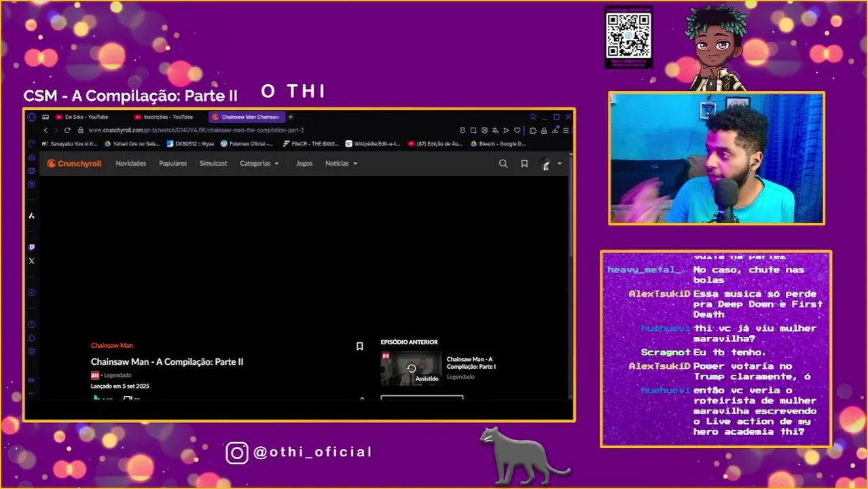Click the heart favorite icon in address bar
Screen dimensions: 868x489
518,130
